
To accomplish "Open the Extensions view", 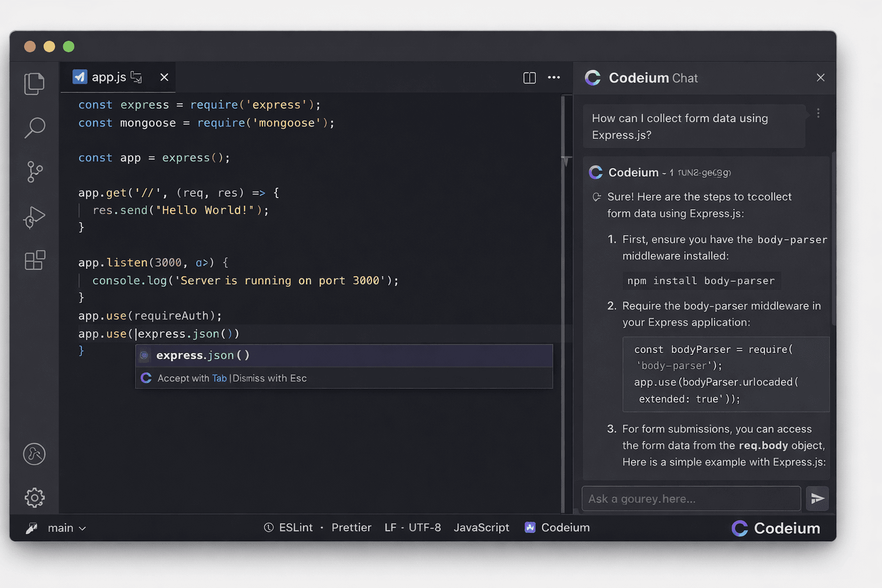I will 34,260.
